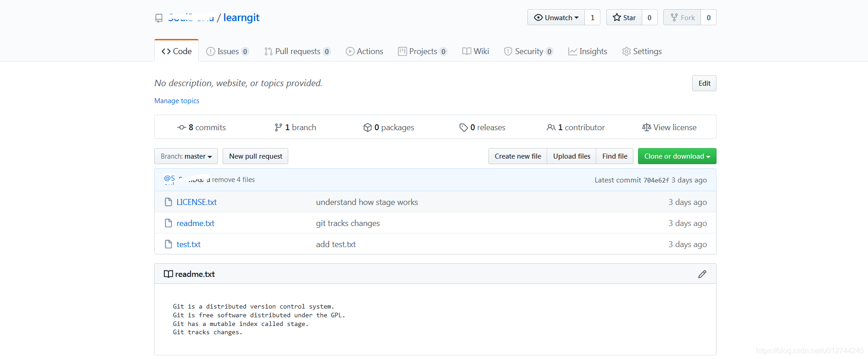868x359 pixels.
Task: Click the Projects board icon
Action: (403, 51)
